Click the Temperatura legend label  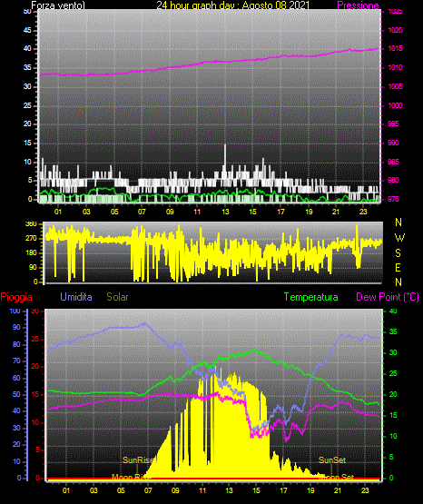(x=311, y=297)
